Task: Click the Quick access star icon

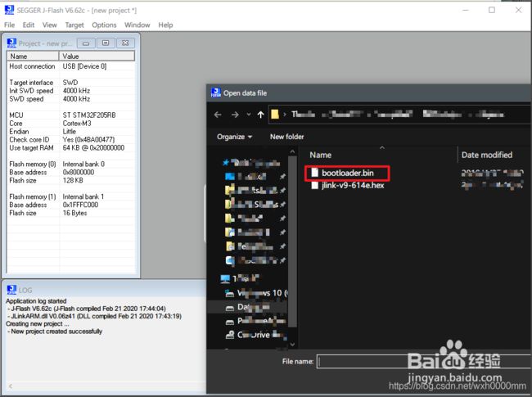Action: tap(226, 163)
